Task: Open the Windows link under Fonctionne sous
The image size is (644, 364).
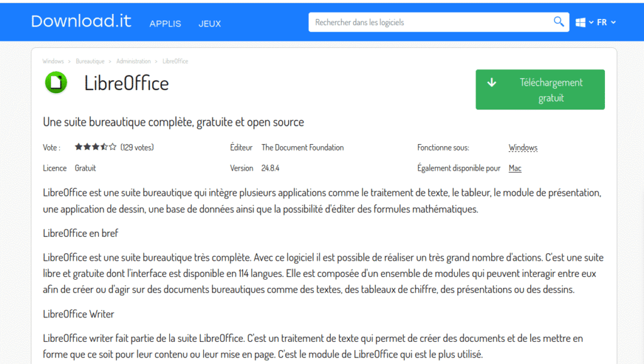Action: pos(523,148)
